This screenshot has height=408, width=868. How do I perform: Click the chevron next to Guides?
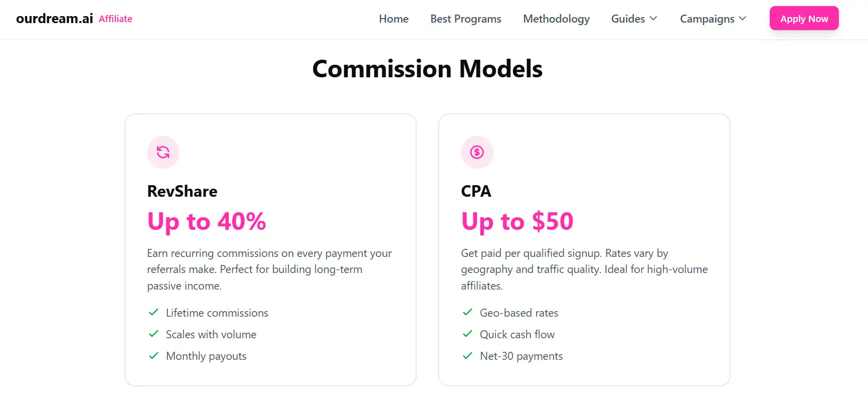(653, 19)
